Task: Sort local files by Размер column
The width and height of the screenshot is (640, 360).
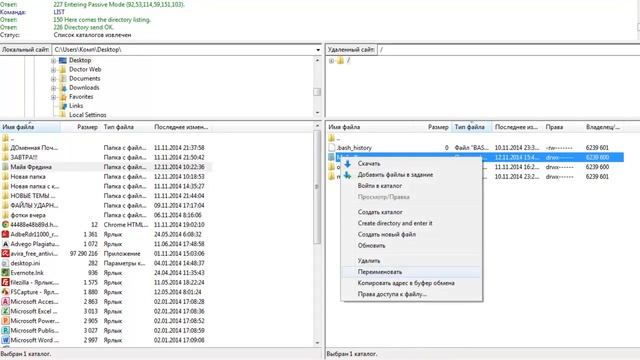Action: 80,127
